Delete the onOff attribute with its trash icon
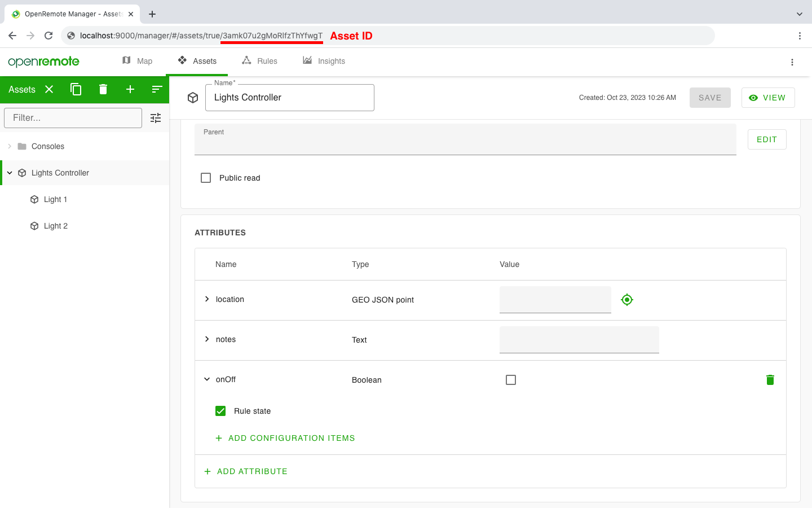Viewport: 812px width, 508px height. [x=770, y=379]
